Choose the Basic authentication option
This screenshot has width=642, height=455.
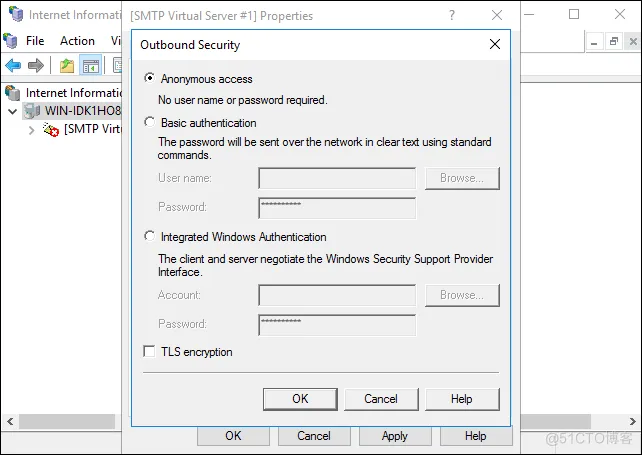tap(150, 123)
